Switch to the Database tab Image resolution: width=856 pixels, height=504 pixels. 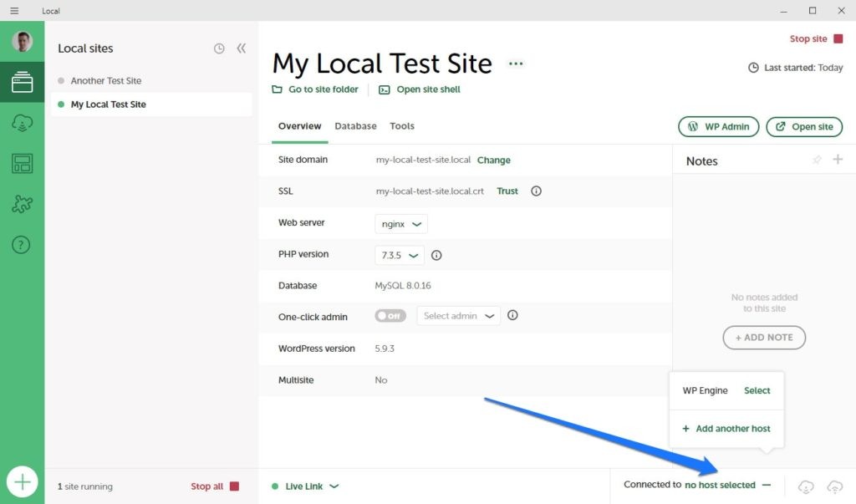[x=355, y=126]
